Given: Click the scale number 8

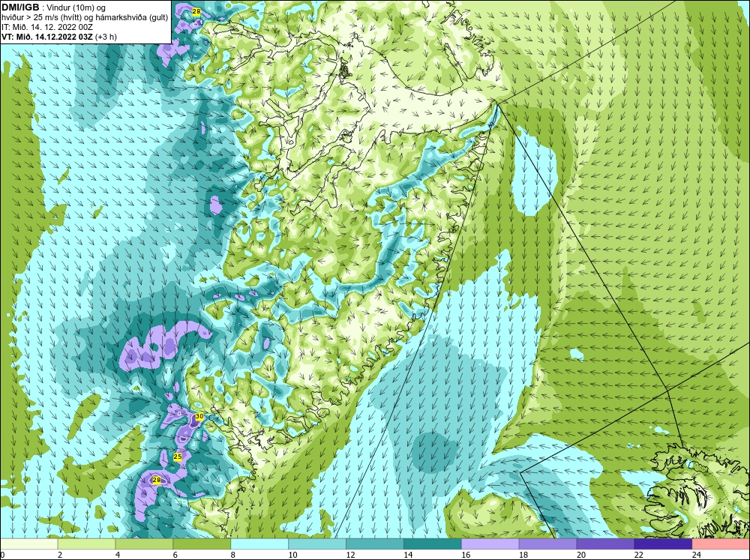Looking at the screenshot, I should coord(233,555).
